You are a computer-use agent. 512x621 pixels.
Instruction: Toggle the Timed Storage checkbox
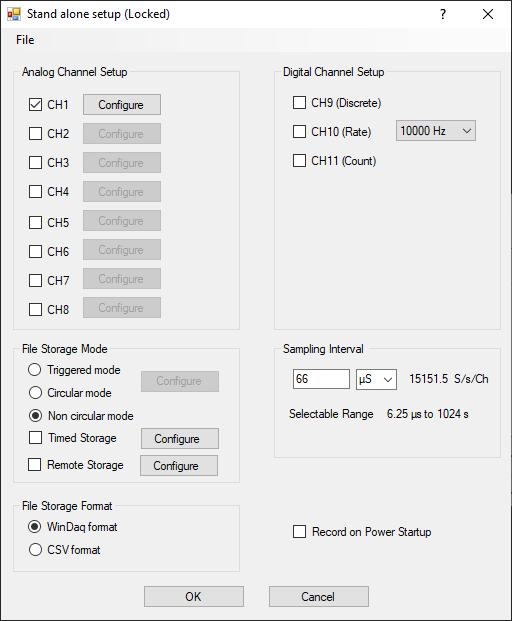point(35,438)
